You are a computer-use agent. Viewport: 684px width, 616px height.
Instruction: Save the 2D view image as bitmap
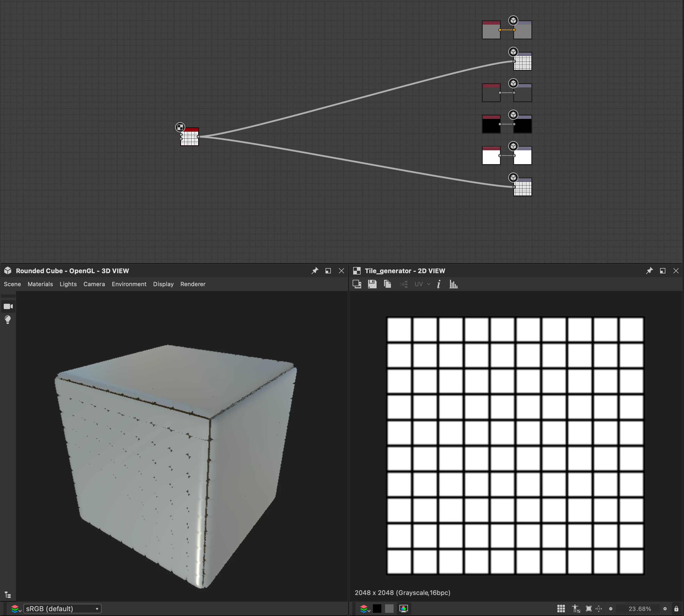point(372,284)
